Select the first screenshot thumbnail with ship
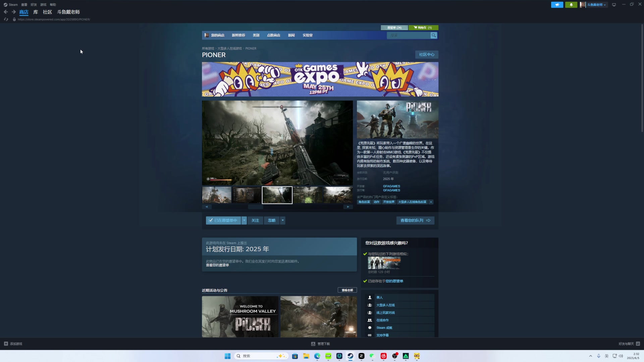Image resolution: width=644 pixels, height=362 pixels. pyautogui.click(x=217, y=195)
